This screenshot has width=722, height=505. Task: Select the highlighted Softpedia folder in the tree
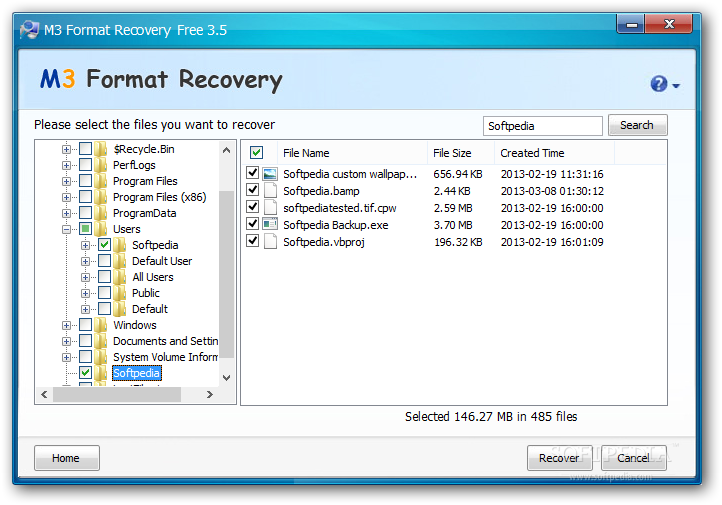(137, 373)
